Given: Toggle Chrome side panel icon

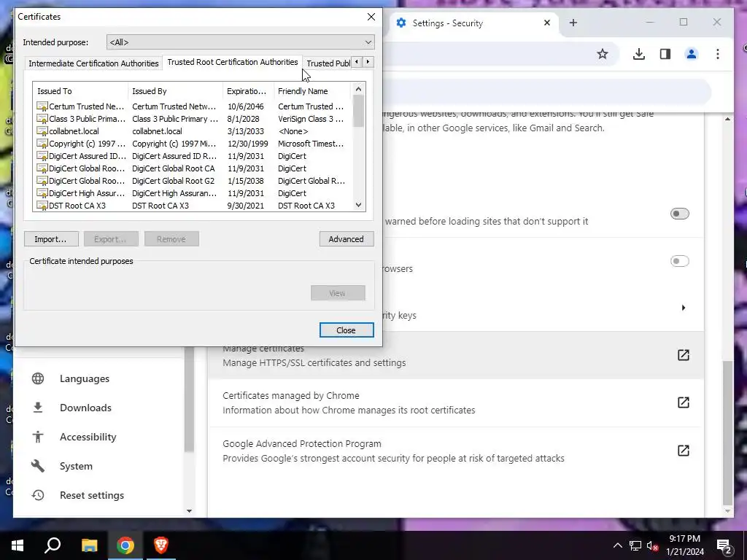Looking at the screenshot, I should (665, 54).
